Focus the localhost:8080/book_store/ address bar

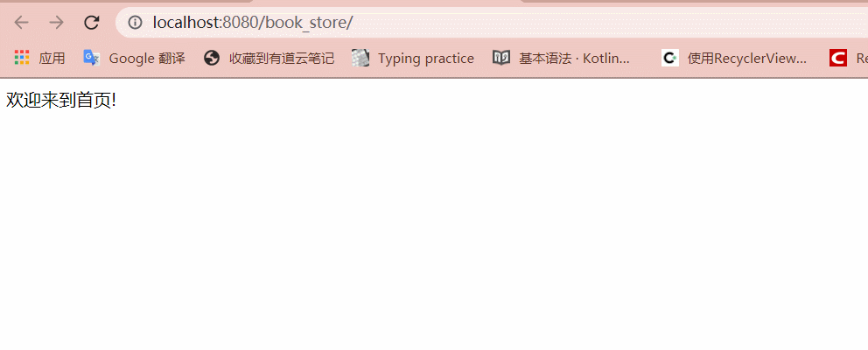click(252, 23)
